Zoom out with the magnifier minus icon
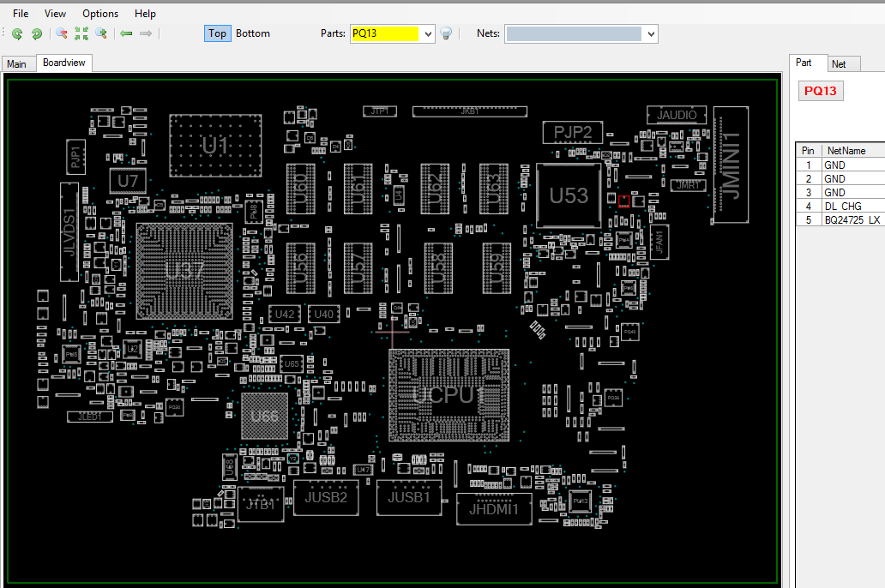Image resolution: width=885 pixels, height=588 pixels. point(62,34)
